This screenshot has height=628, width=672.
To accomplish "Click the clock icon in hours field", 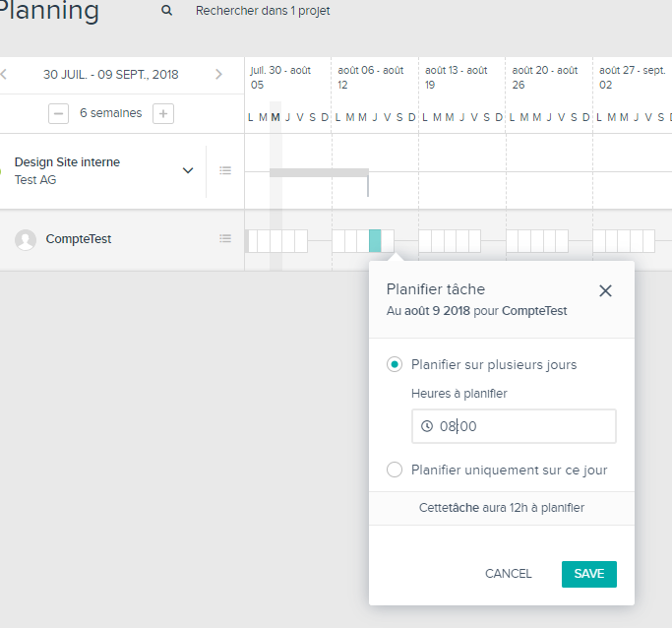I will pos(427,426).
